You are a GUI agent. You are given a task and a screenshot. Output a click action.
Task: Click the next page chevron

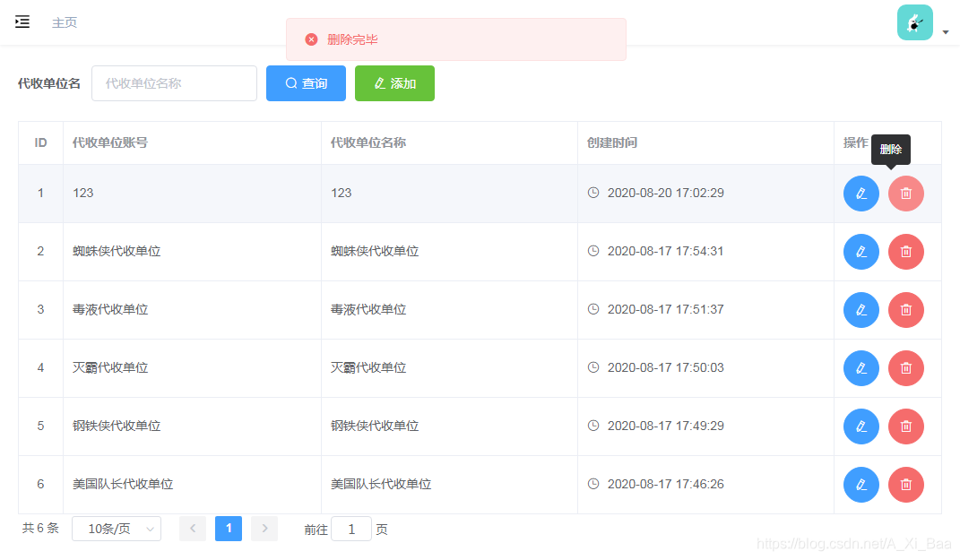pyautogui.click(x=264, y=529)
